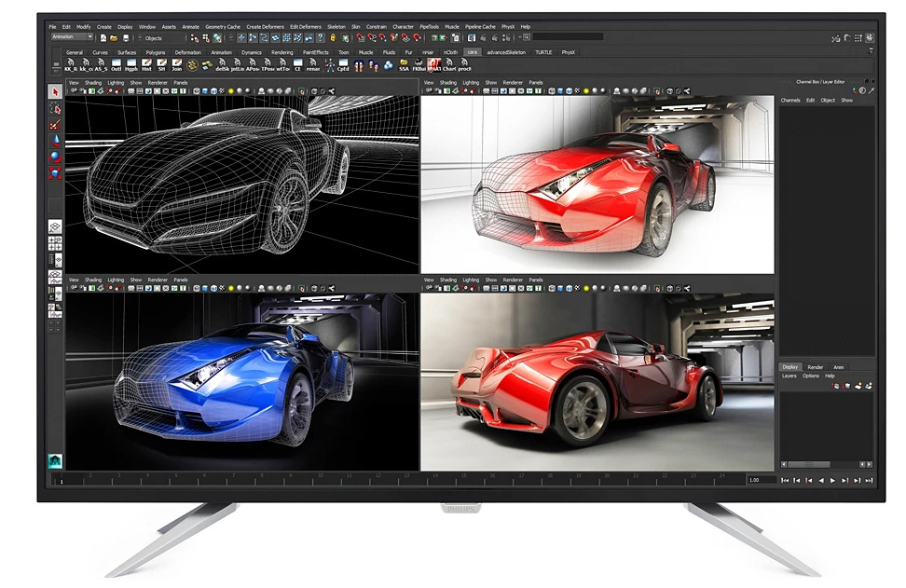Open View menu of top-right viewport
Image resolution: width=906 pixels, height=588 pixels.
tap(429, 83)
